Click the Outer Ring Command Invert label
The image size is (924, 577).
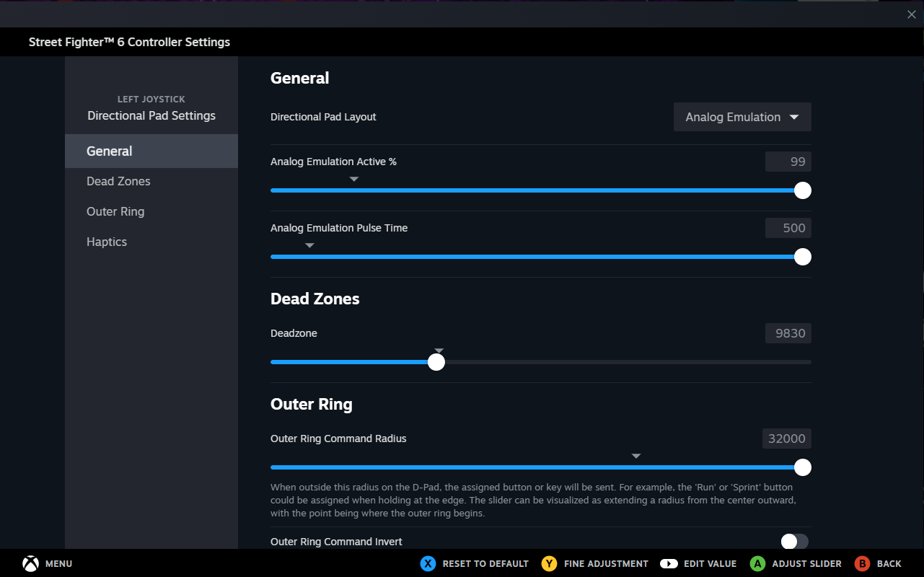[336, 542]
